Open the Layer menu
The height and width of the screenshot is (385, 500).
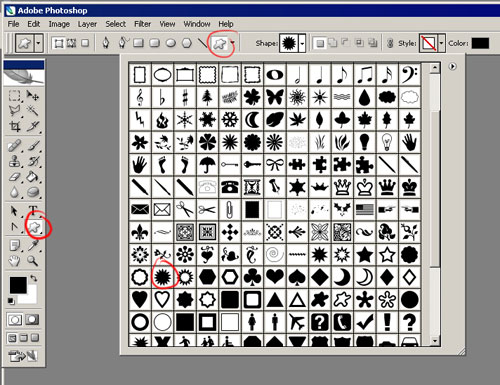pyautogui.click(x=87, y=24)
